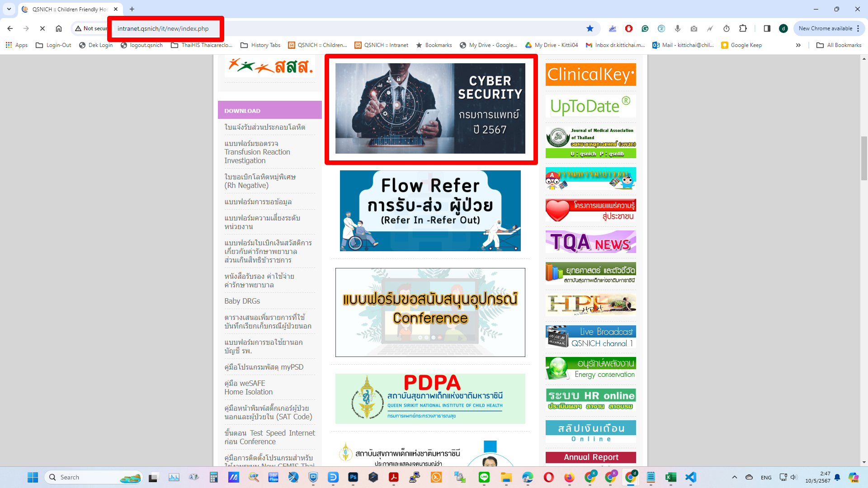The image size is (868, 488).
Task: Open the Chrome extensions puzzle icon
Action: 743,28
